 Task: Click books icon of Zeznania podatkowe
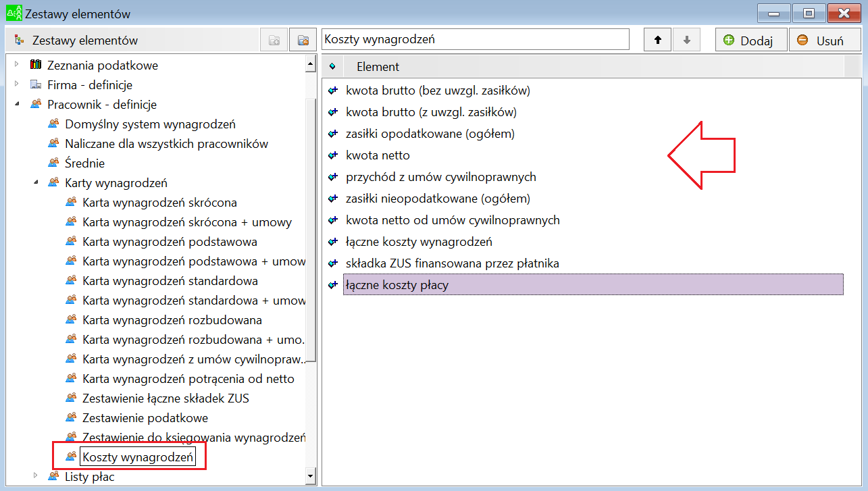pos(36,65)
